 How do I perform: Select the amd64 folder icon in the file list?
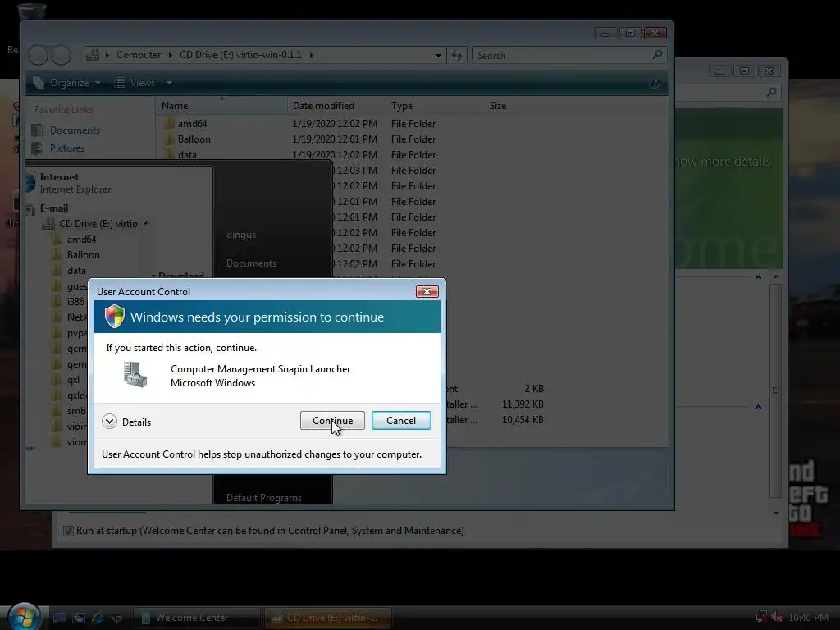(169, 124)
